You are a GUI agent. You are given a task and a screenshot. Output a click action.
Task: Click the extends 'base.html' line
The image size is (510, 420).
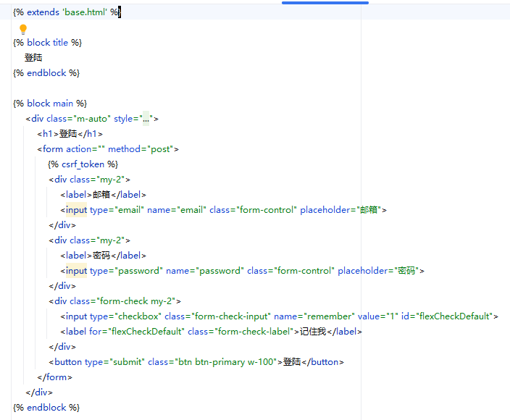[67, 12]
